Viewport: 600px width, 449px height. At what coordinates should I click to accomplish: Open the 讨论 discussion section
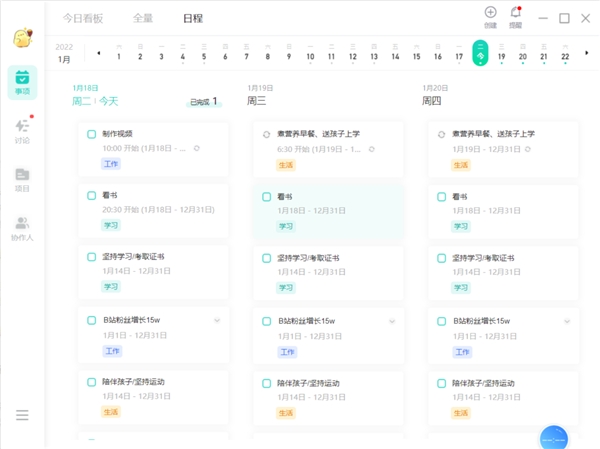pyautogui.click(x=22, y=131)
